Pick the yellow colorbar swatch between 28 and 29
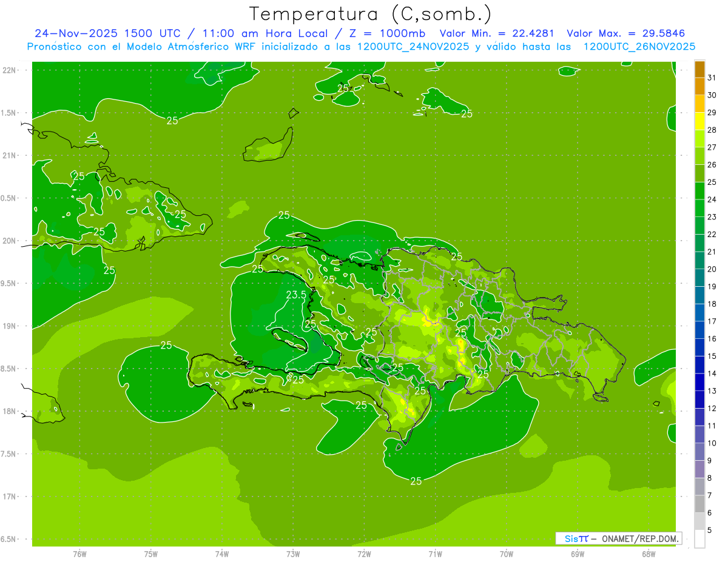The height and width of the screenshot is (562, 728). coord(699,121)
